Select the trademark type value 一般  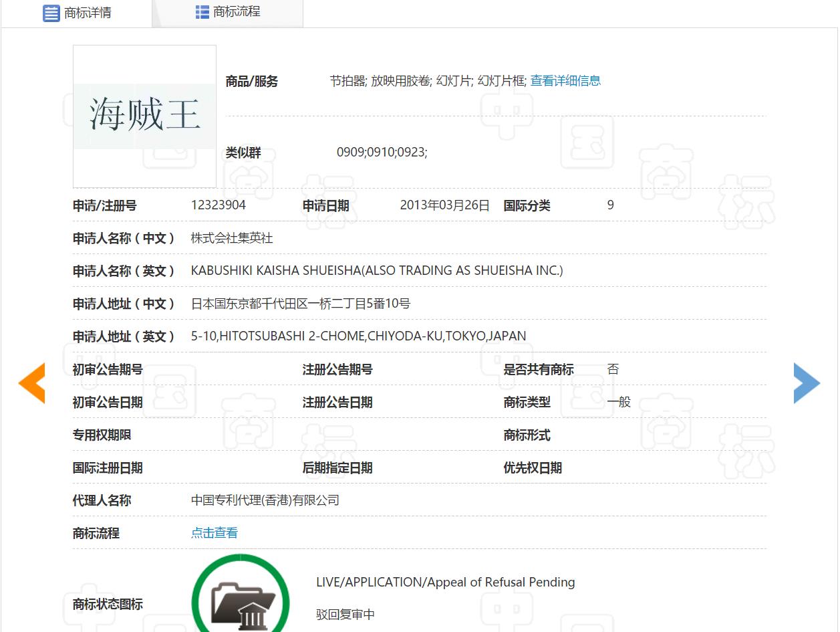tap(619, 402)
